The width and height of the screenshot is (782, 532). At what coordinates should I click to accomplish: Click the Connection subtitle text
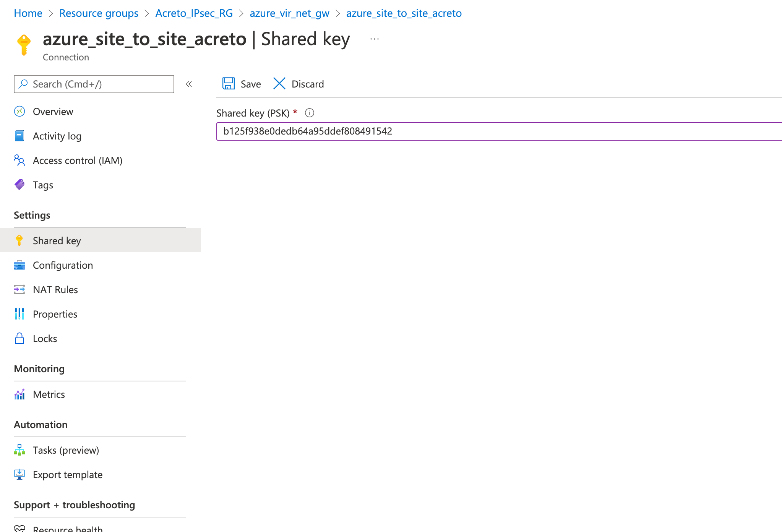pos(66,57)
